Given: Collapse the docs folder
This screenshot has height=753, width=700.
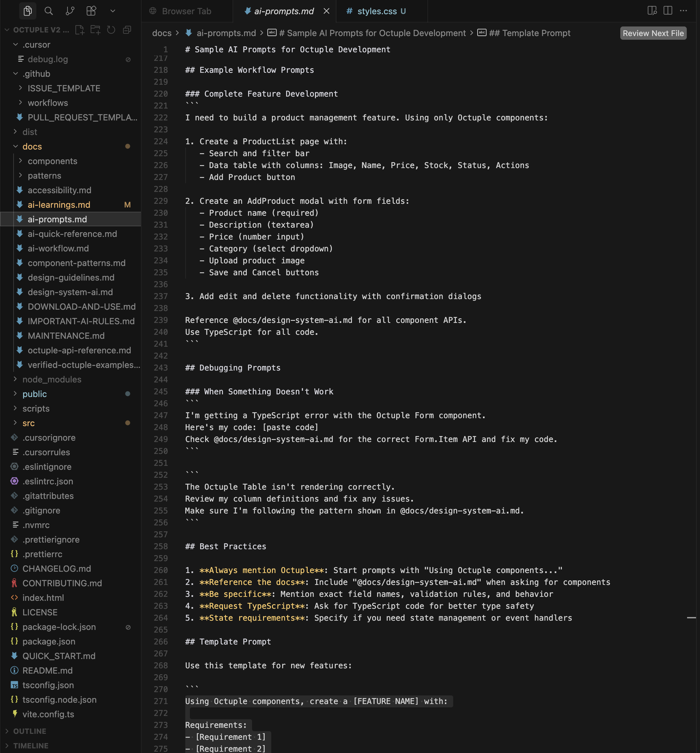Looking at the screenshot, I should pos(32,147).
